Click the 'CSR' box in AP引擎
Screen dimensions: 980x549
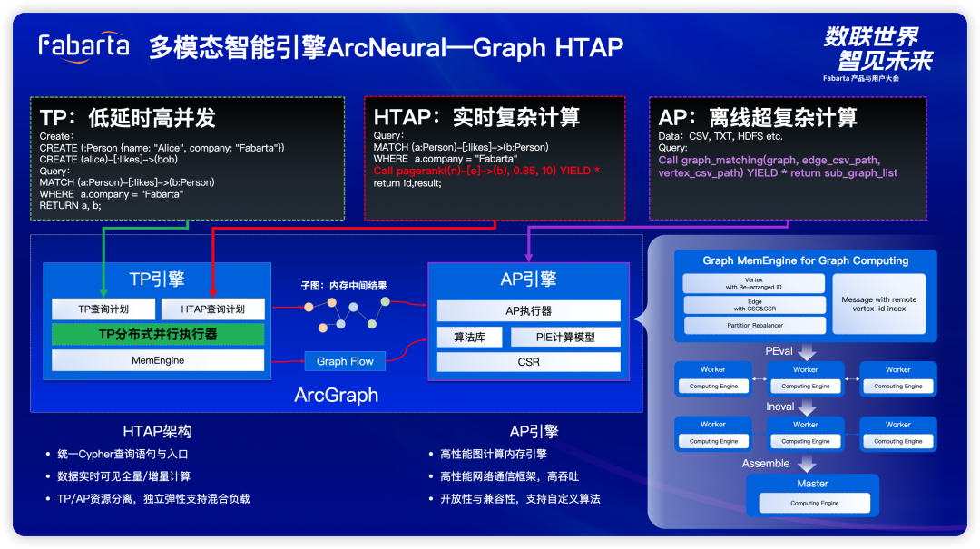click(528, 362)
